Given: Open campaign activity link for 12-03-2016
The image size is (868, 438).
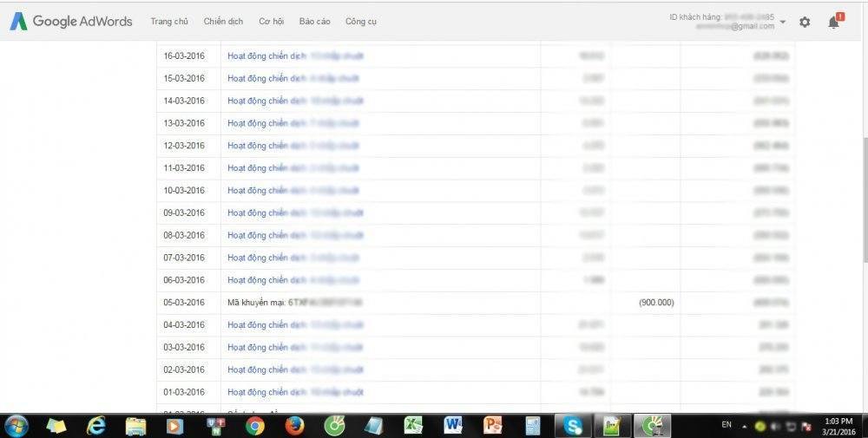Looking at the screenshot, I should (x=293, y=146).
